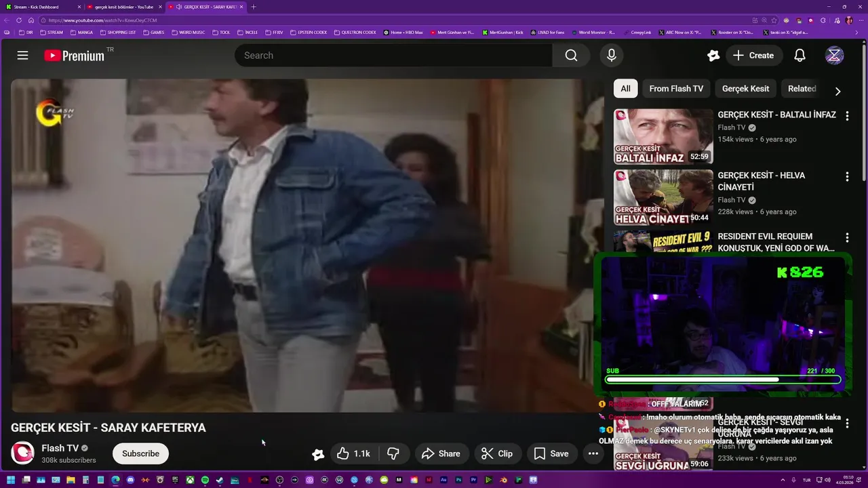Open options menu for Resident Evil 9 video
This screenshot has width=868, height=488.
point(846,238)
